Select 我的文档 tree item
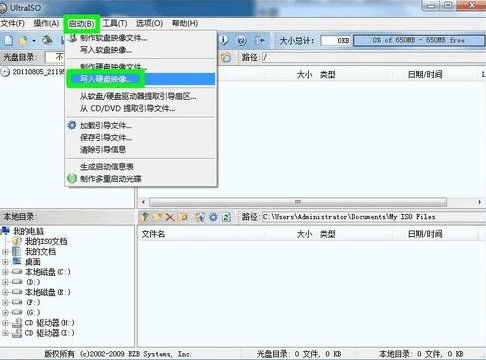The height and width of the screenshot is (360, 486). click(x=40, y=252)
